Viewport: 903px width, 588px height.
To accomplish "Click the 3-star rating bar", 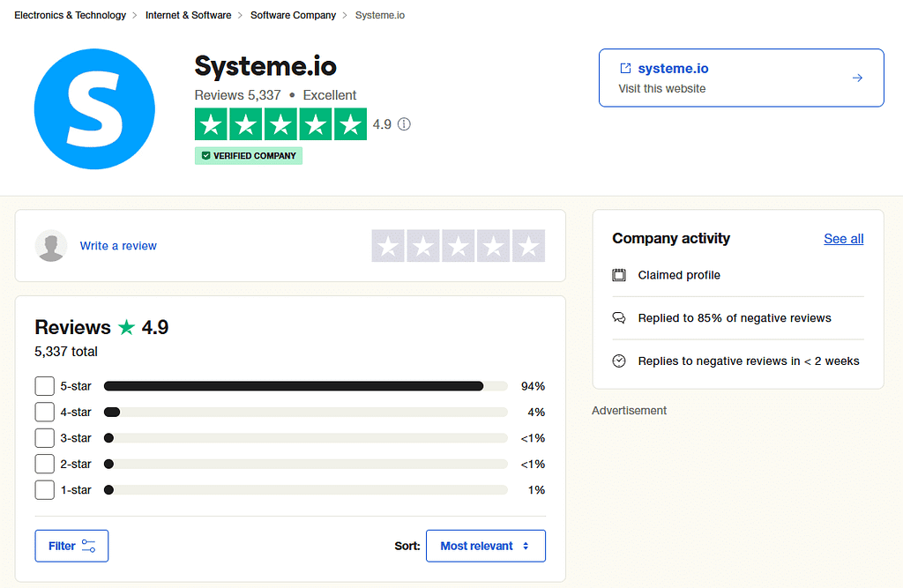I will click(306, 437).
